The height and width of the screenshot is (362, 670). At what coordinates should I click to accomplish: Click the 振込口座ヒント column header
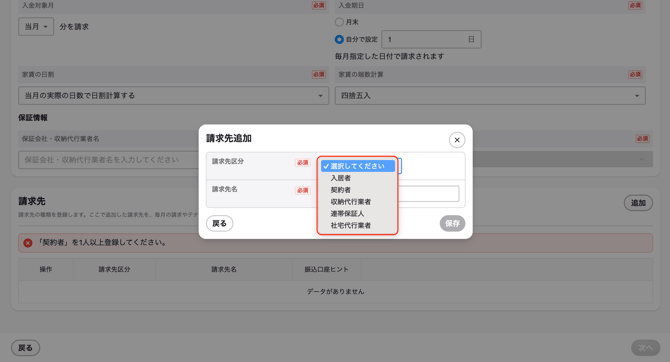[326, 269]
